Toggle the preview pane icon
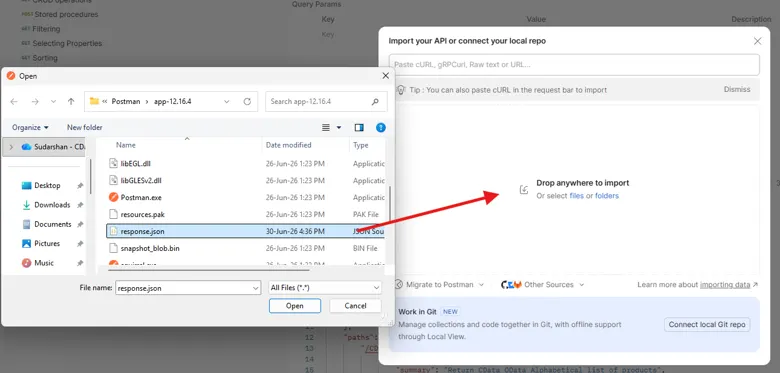 (x=359, y=128)
